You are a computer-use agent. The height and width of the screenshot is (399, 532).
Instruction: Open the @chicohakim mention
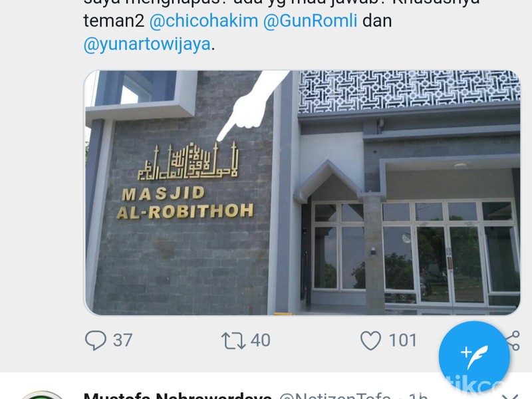click(x=203, y=21)
